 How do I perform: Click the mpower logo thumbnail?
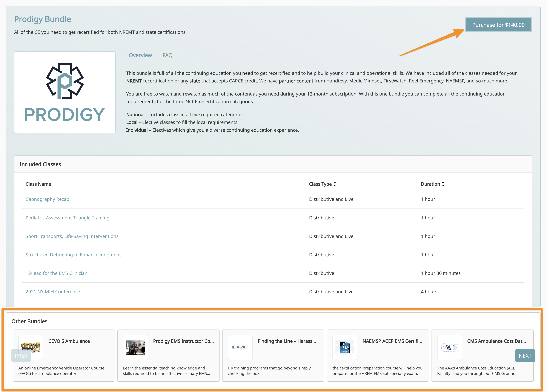(x=240, y=347)
